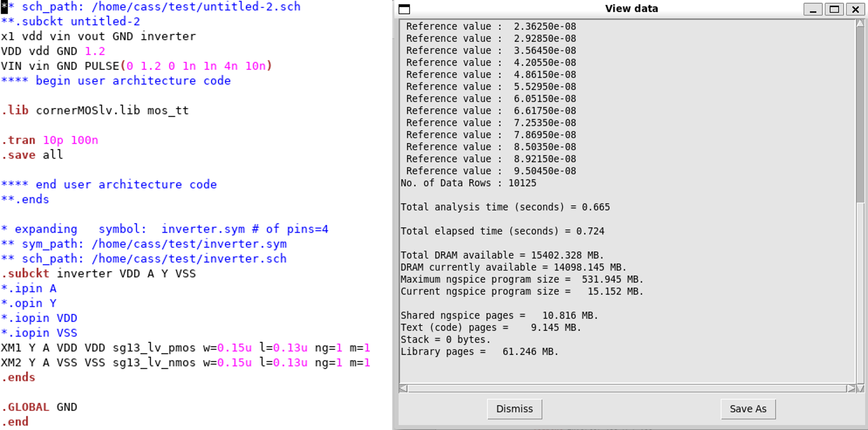This screenshot has height=430, width=868.
Task: Place cursor on '.tran 10p 100n' line
Action: point(50,140)
